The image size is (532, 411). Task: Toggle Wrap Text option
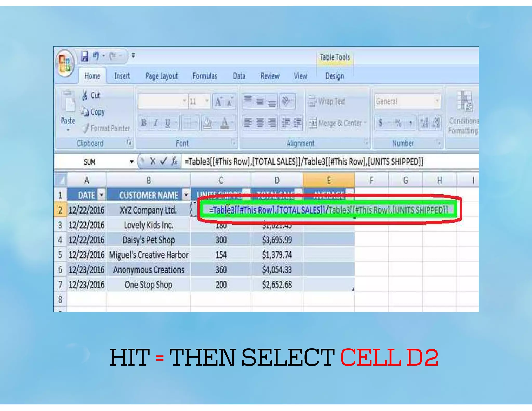tap(327, 101)
